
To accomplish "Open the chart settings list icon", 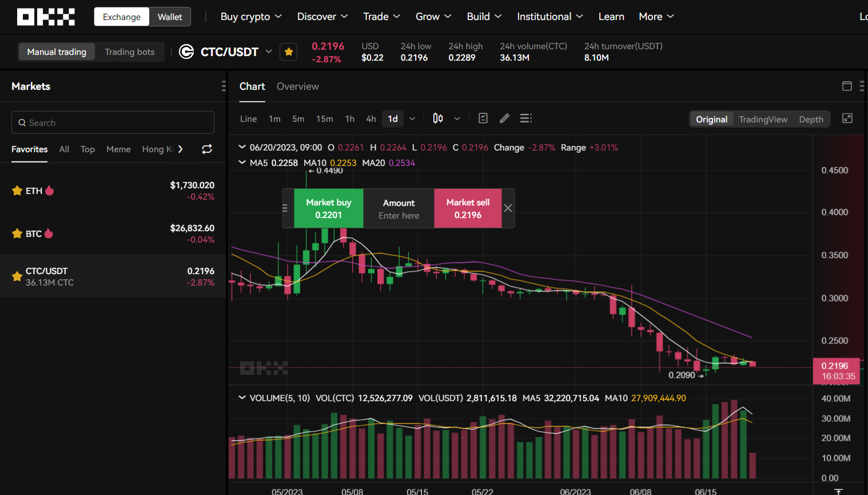I will tap(526, 118).
